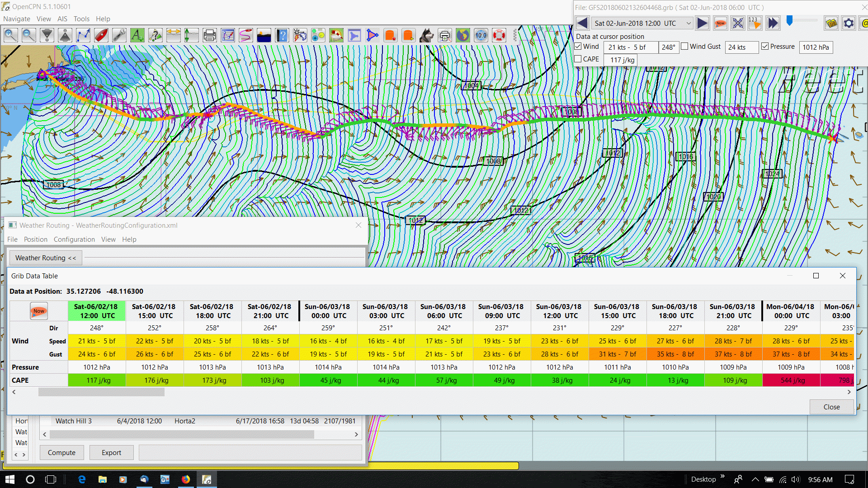Click the WatchDog plugin dog icon
This screenshot has width=868, height=488.
[x=426, y=35]
